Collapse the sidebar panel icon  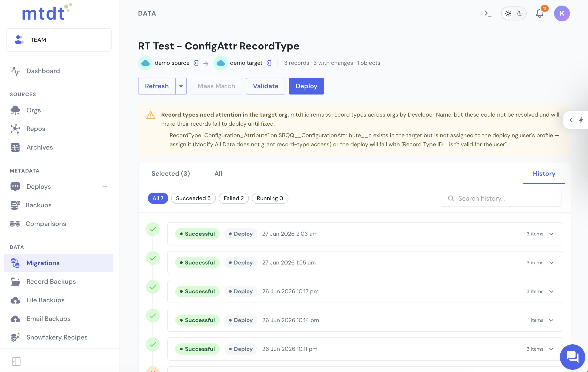click(16, 362)
